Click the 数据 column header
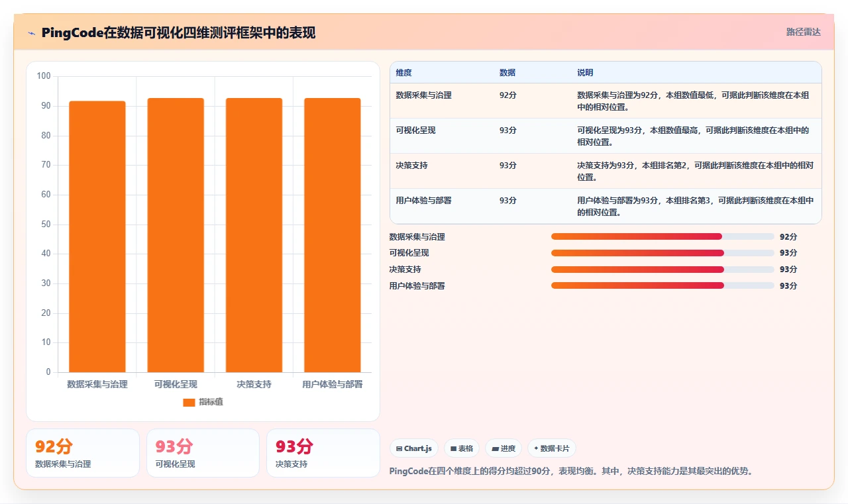The width and height of the screenshot is (848, 504). tap(507, 72)
